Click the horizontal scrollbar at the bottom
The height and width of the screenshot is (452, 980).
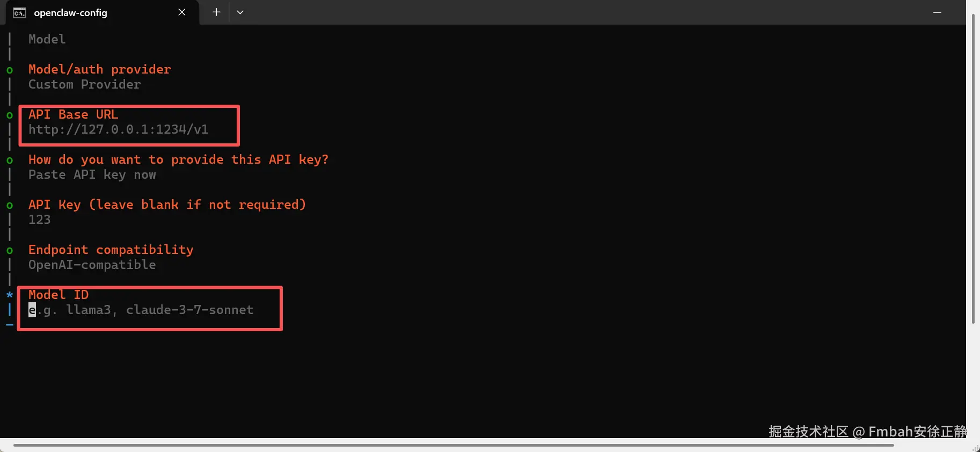(x=454, y=445)
